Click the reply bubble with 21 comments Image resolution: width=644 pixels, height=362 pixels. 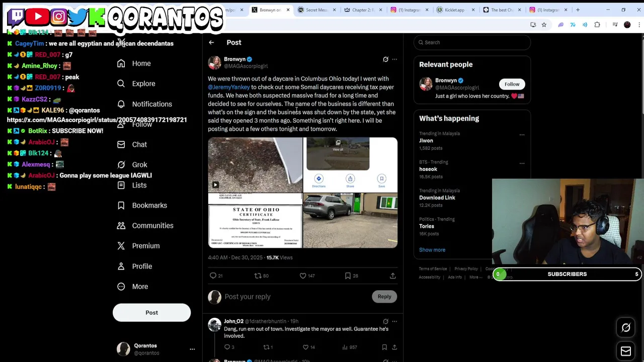[217, 276]
